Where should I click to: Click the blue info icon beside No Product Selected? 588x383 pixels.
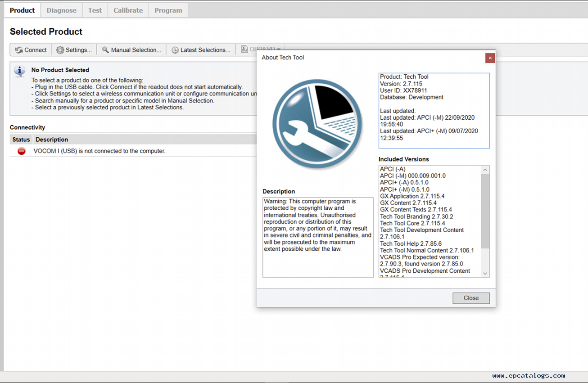pos(20,71)
